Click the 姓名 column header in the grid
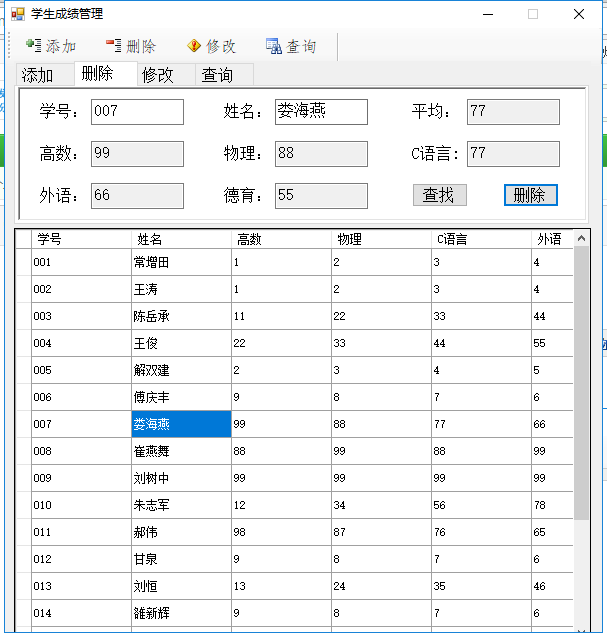The image size is (607, 637). 181,239
